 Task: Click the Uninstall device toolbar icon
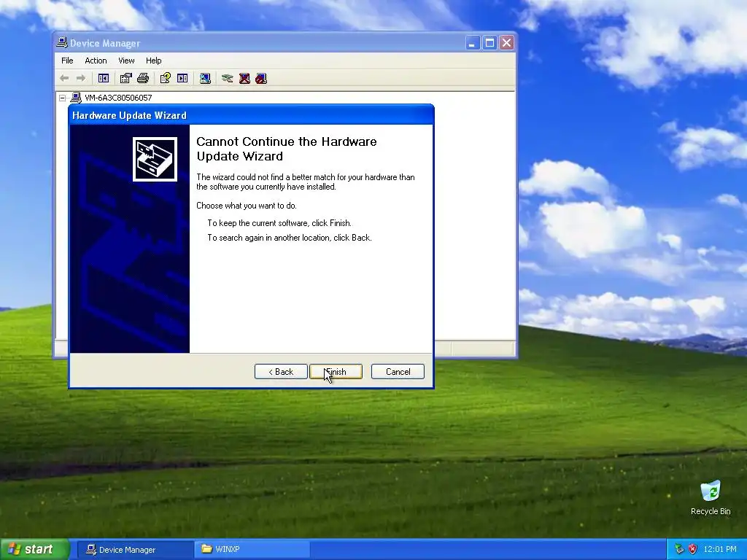coord(244,78)
